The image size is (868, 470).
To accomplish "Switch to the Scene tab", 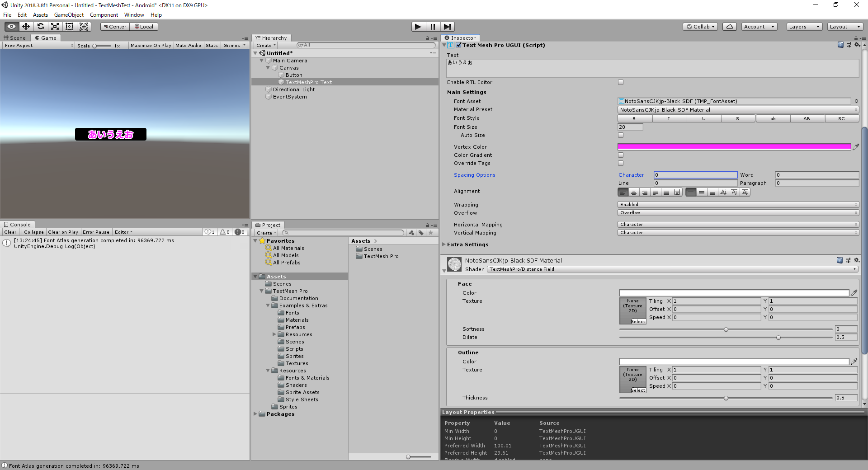I will click(15, 38).
